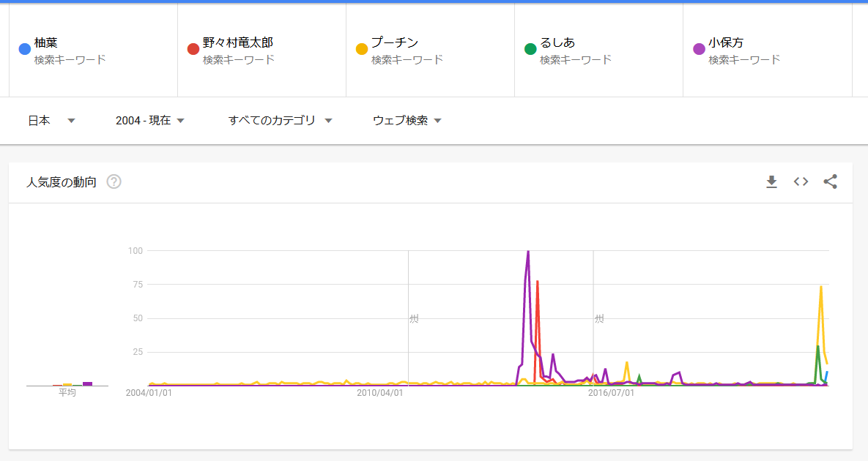
Task: Expand the すべてのカテゴリ category dropdown
Action: click(x=280, y=121)
